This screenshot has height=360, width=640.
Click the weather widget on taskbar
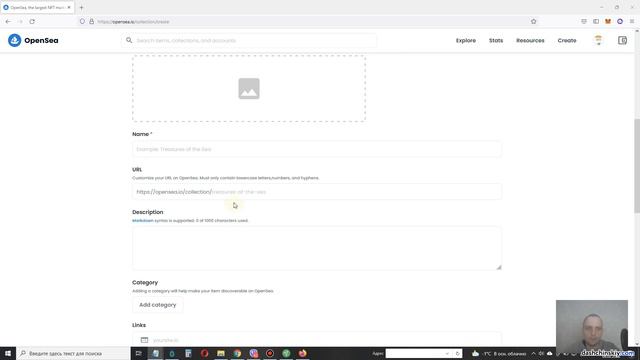click(x=498, y=353)
